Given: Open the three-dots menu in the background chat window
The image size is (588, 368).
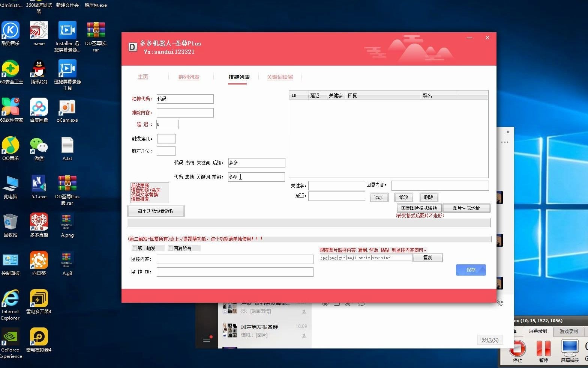Looking at the screenshot, I should click(x=505, y=142).
